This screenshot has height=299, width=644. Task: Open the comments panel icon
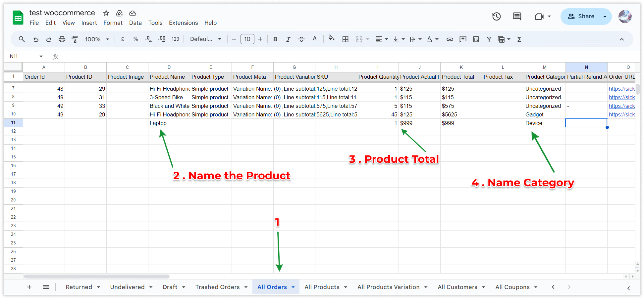[517, 17]
